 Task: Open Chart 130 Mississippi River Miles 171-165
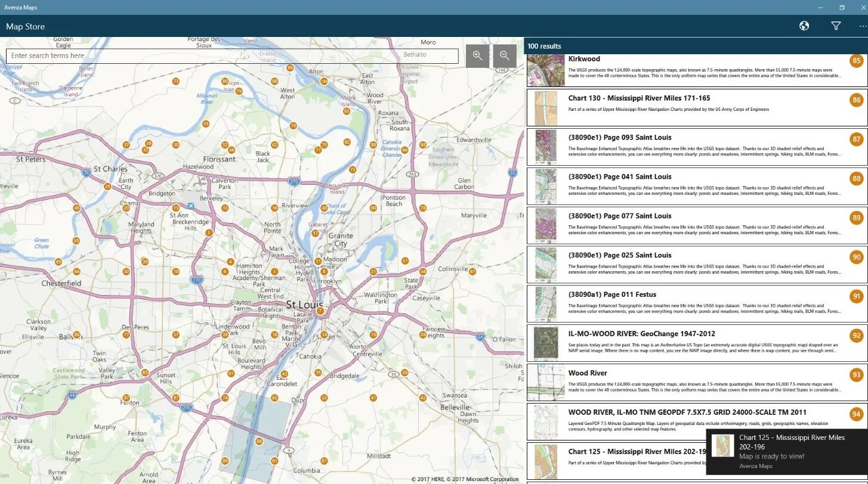click(696, 107)
